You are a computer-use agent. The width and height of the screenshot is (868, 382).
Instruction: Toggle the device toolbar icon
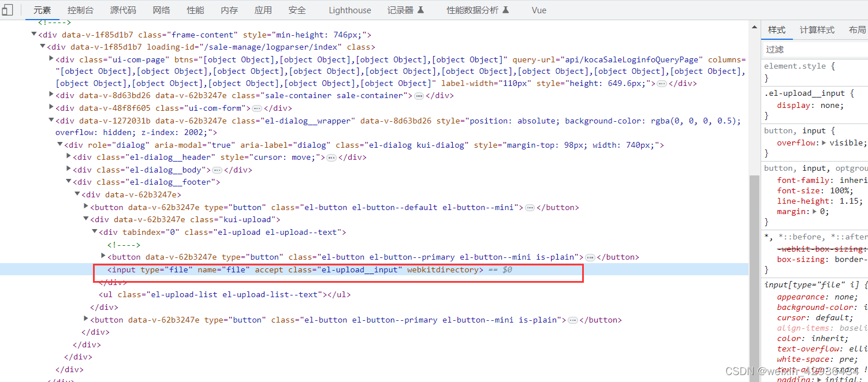[8, 10]
